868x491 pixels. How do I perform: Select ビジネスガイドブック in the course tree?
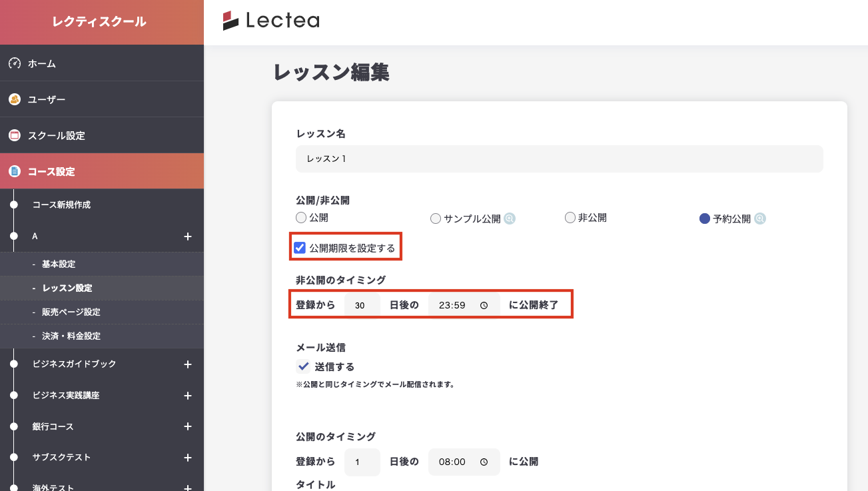(74, 364)
